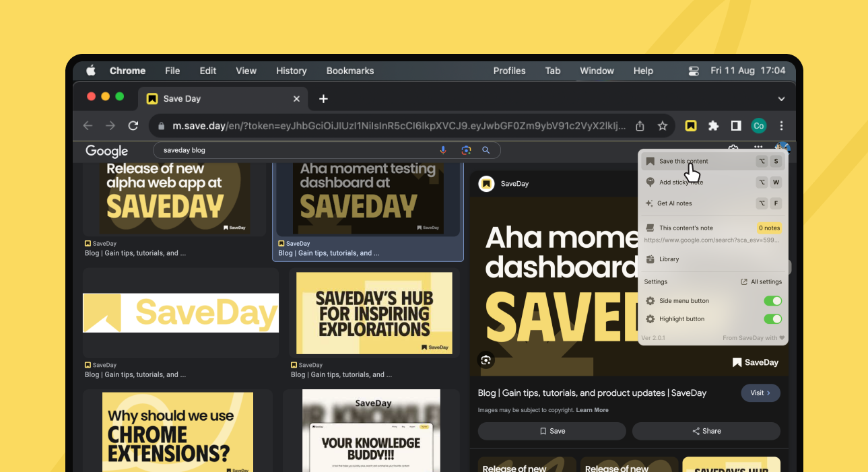This screenshot has height=472, width=868.
Task: Open Google quick settings gear
Action: tap(733, 148)
